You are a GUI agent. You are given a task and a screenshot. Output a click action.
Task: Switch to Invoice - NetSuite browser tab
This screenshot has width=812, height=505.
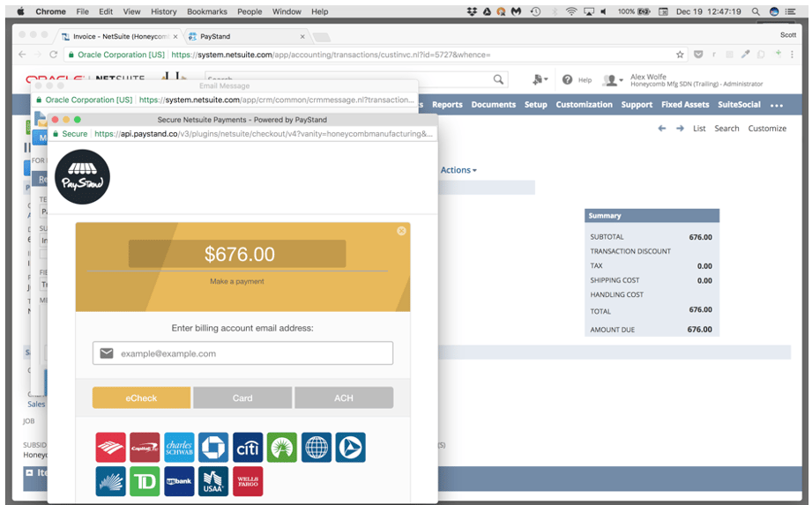120,36
